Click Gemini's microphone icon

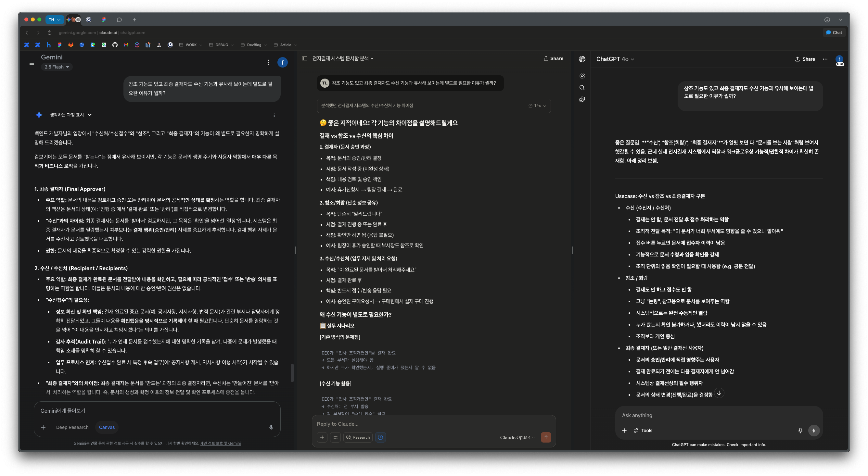271,427
